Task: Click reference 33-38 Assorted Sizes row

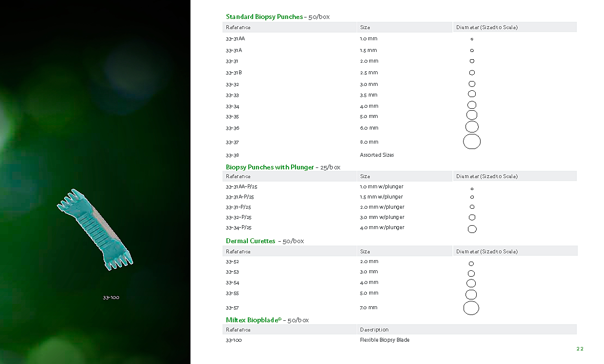Action: coord(232,155)
